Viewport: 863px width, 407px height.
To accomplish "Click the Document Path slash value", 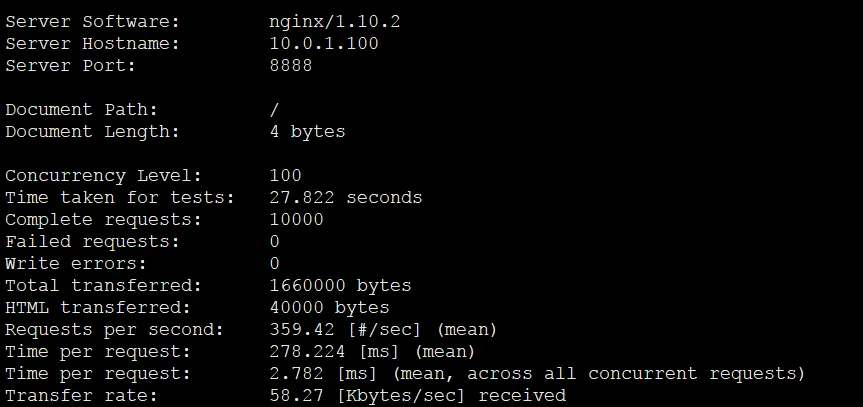I will 274,110.
